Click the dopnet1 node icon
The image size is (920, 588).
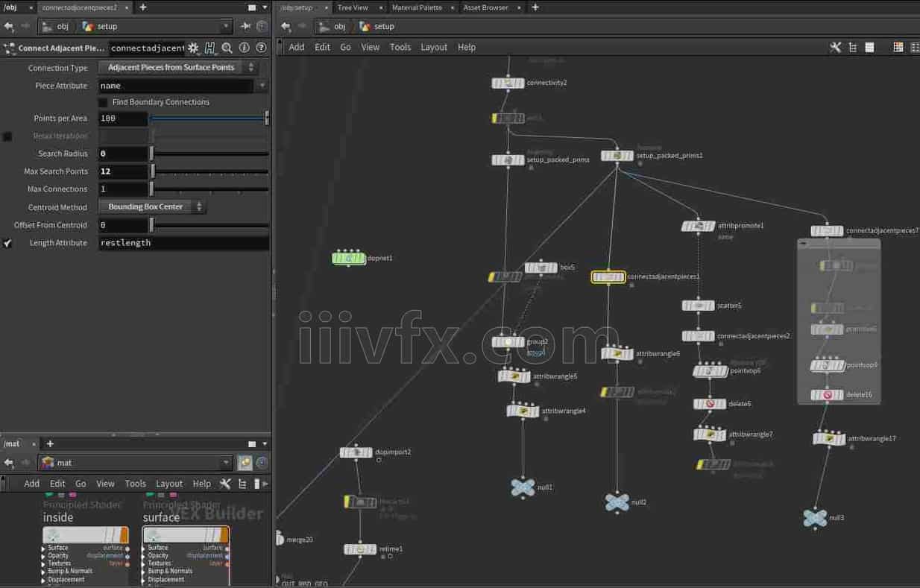(348, 259)
